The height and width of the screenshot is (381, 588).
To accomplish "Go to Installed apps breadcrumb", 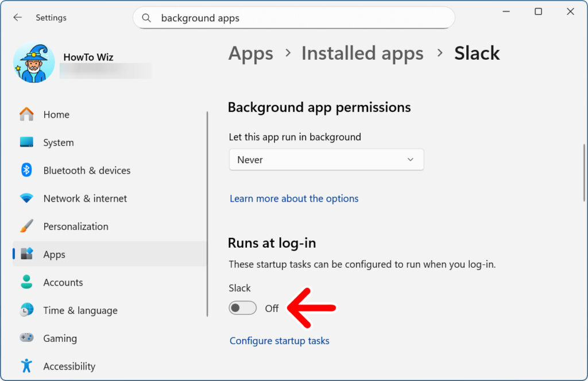I will 362,53.
